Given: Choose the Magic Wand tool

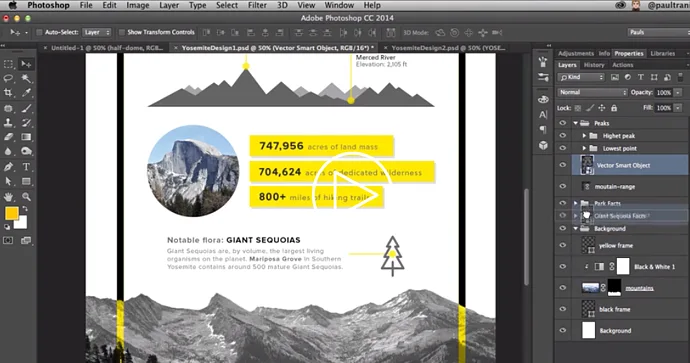Looking at the screenshot, I should point(26,78).
